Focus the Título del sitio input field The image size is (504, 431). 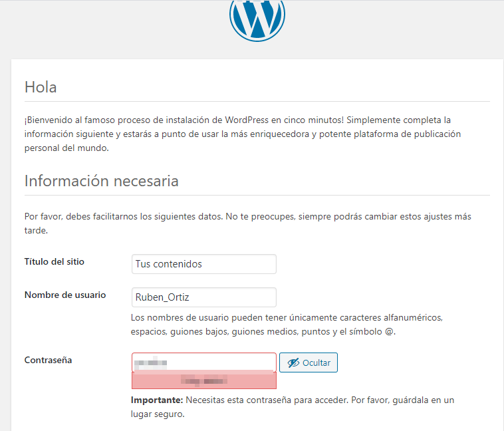point(203,264)
